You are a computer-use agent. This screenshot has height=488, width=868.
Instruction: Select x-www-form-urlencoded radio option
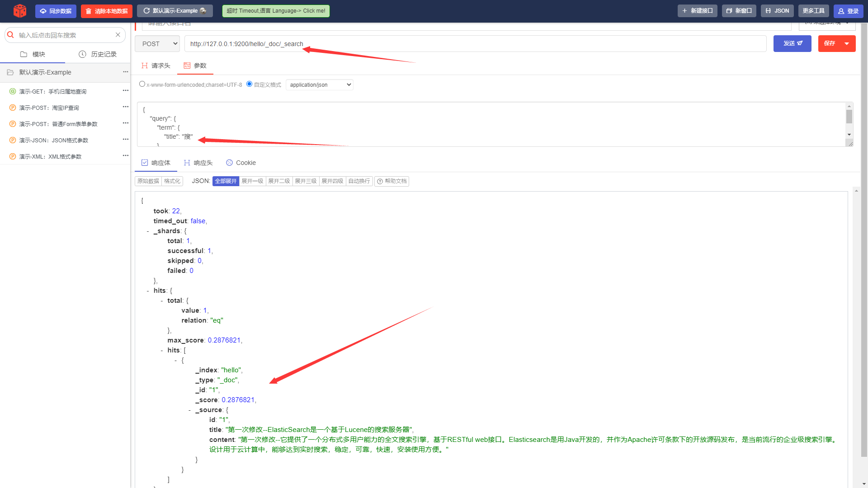click(142, 84)
